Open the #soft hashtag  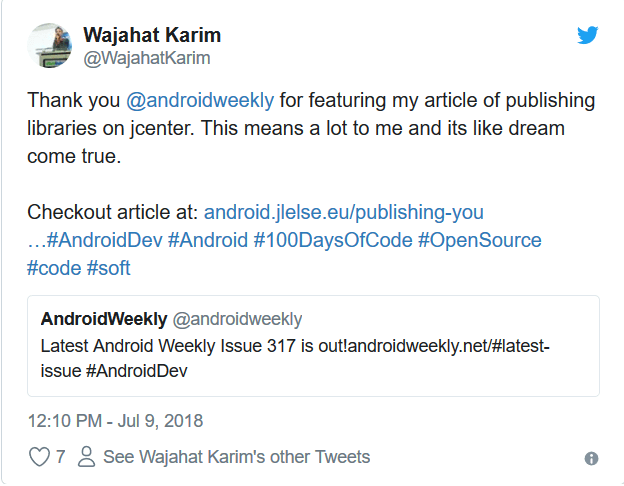(109, 268)
